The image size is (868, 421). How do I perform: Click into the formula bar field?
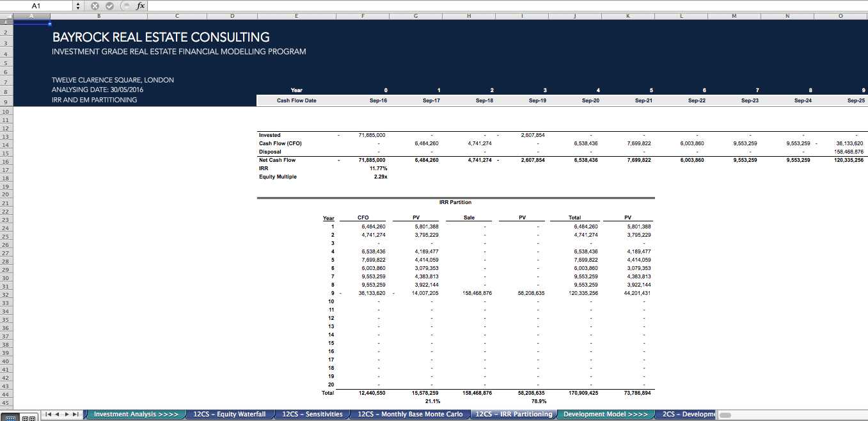[507, 6]
